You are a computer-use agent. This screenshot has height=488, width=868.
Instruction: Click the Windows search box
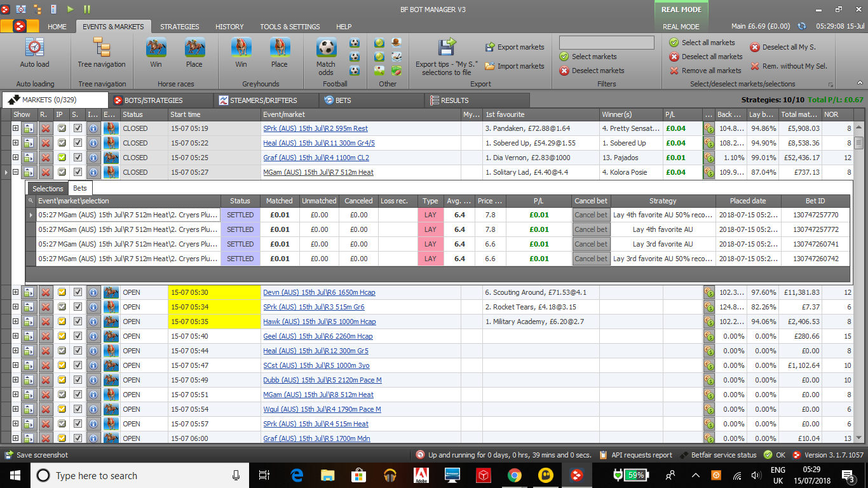click(x=140, y=475)
